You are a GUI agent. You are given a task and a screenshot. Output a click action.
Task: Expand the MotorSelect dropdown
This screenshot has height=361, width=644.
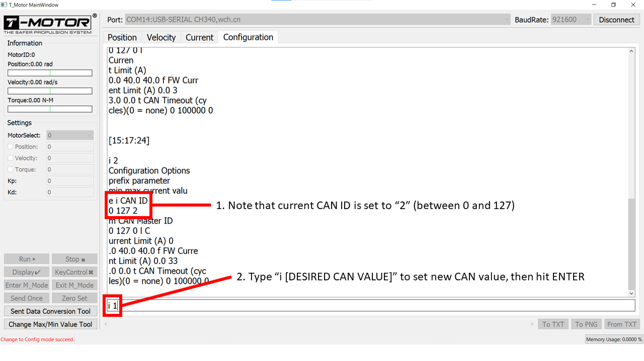(70, 135)
